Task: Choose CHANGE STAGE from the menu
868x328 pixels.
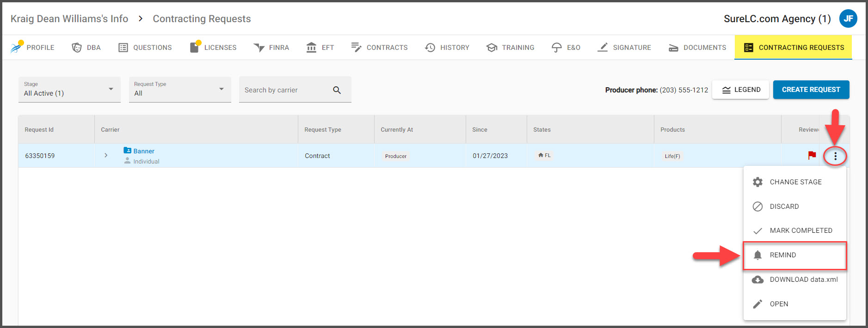Action: click(x=795, y=182)
